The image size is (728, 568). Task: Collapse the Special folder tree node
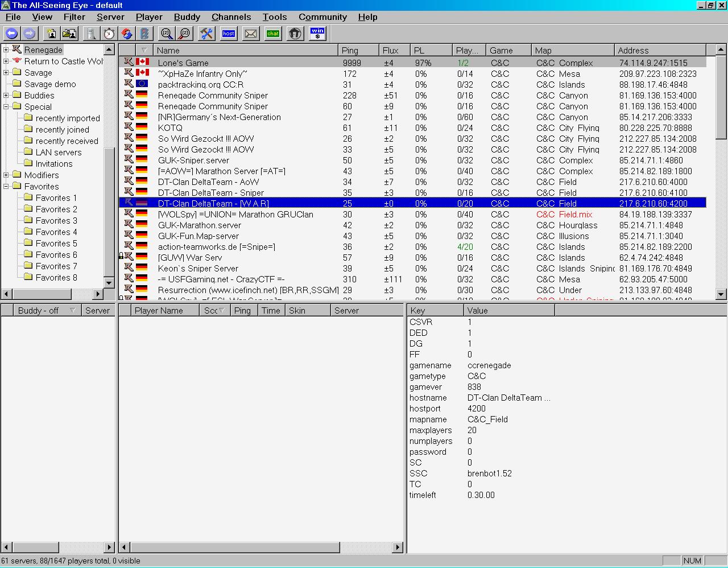[6, 107]
